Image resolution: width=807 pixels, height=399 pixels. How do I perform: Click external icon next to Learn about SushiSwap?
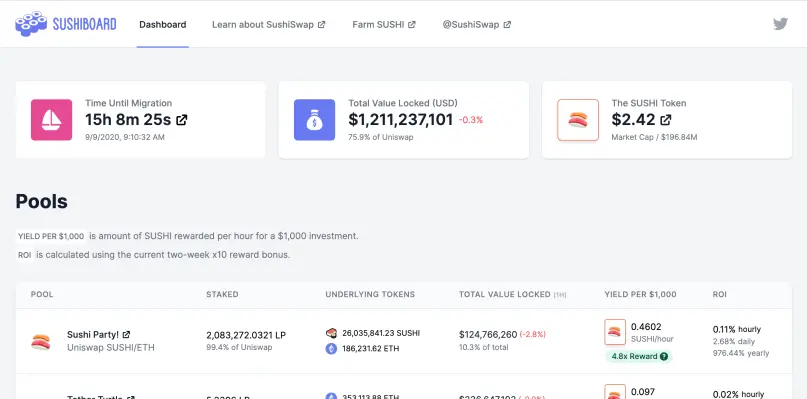coord(322,24)
